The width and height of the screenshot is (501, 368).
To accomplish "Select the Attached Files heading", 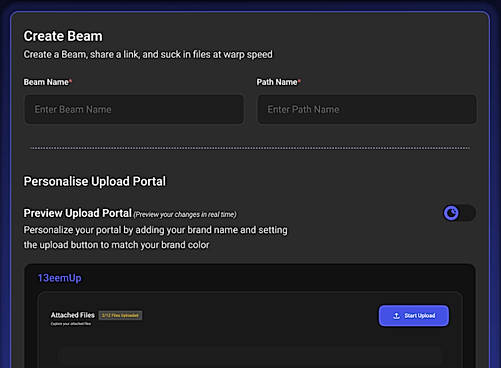I will pyautogui.click(x=73, y=315).
